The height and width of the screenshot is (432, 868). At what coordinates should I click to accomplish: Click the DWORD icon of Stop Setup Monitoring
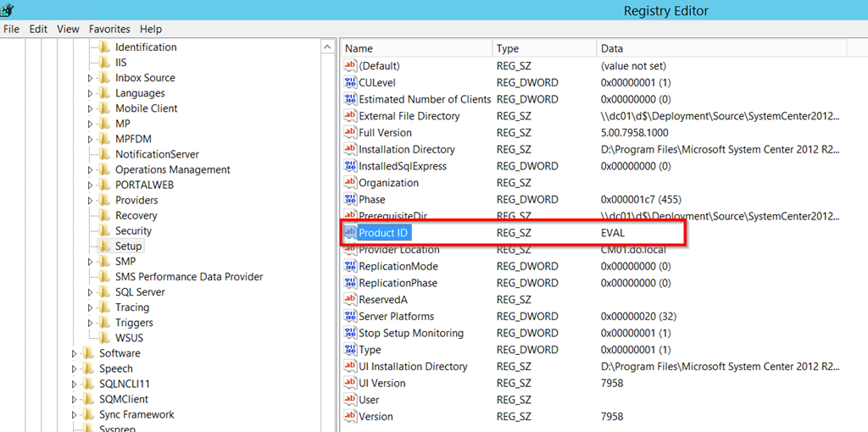coord(350,333)
